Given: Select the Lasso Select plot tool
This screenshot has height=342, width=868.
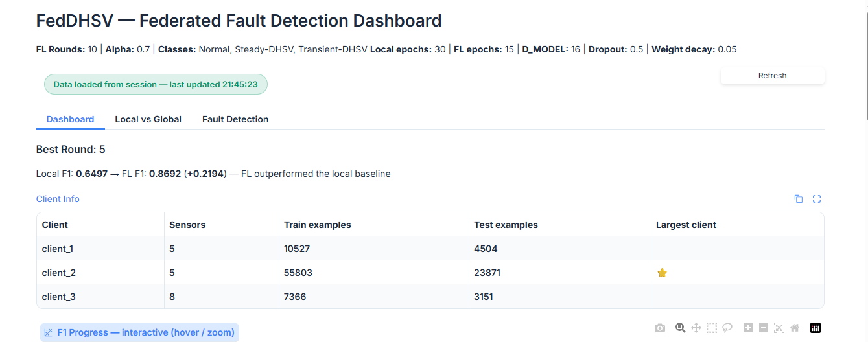Looking at the screenshot, I should [x=727, y=328].
